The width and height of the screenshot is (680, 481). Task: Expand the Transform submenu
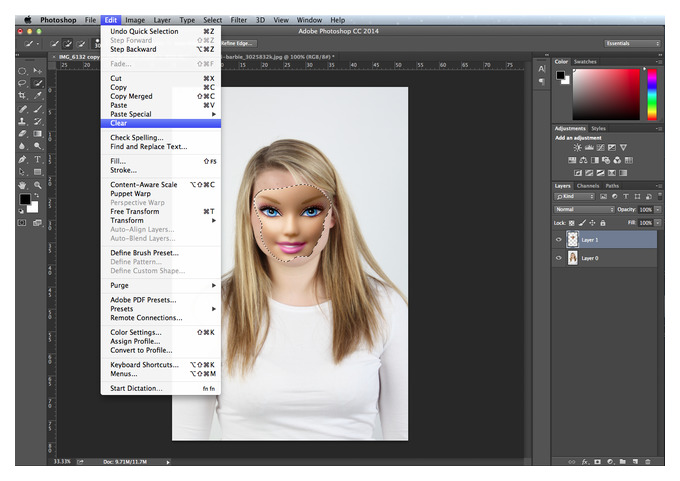point(213,220)
